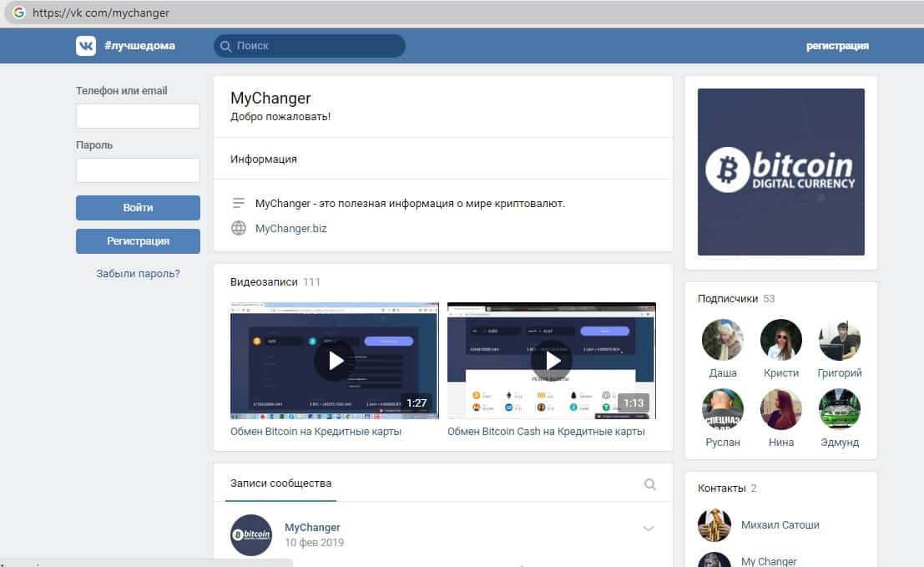This screenshot has width=924, height=567.
Task: Click the Добро пожаловать! status text
Action: pyautogui.click(x=280, y=117)
